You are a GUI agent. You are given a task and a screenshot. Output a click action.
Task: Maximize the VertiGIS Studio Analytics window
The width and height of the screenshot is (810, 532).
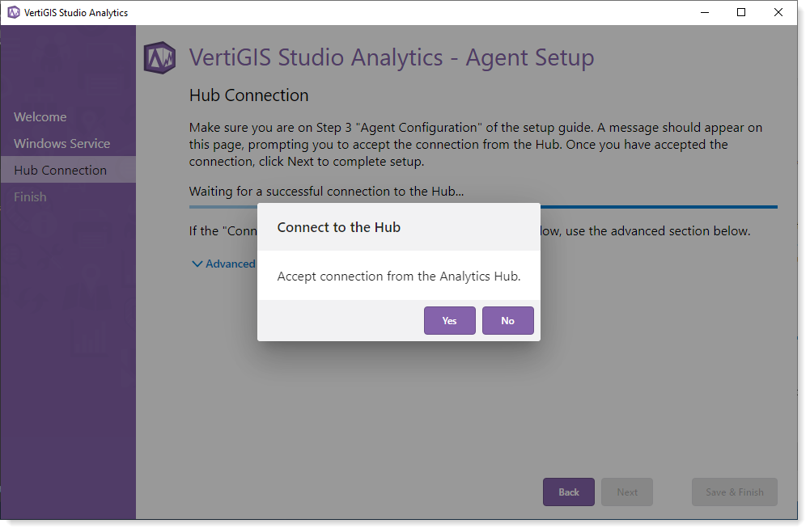point(741,13)
